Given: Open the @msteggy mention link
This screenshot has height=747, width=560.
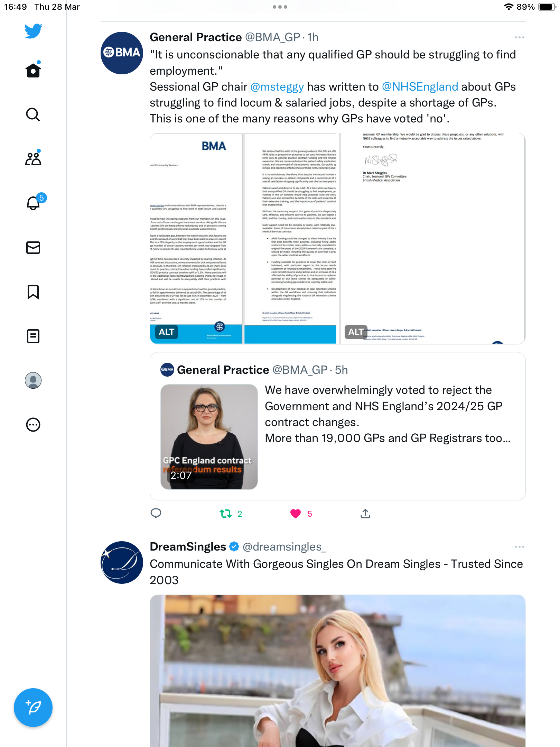Looking at the screenshot, I should 277,87.
